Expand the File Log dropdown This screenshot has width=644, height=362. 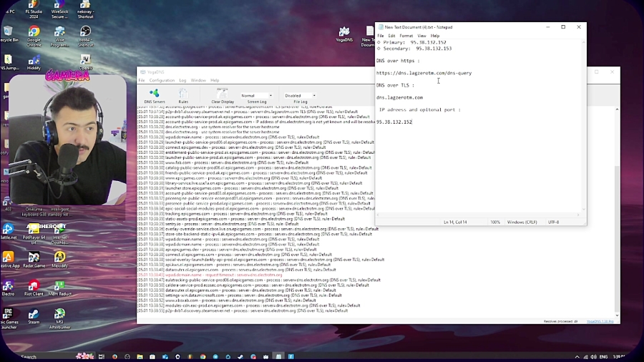(x=301, y=95)
